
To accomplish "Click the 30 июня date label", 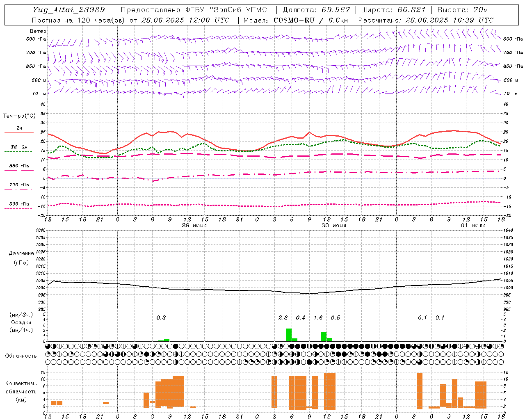I will coord(334,226).
